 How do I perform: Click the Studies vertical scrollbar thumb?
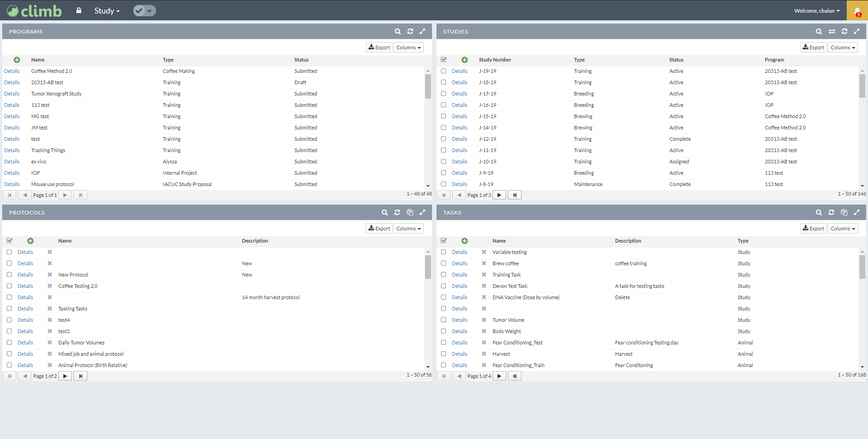862,86
